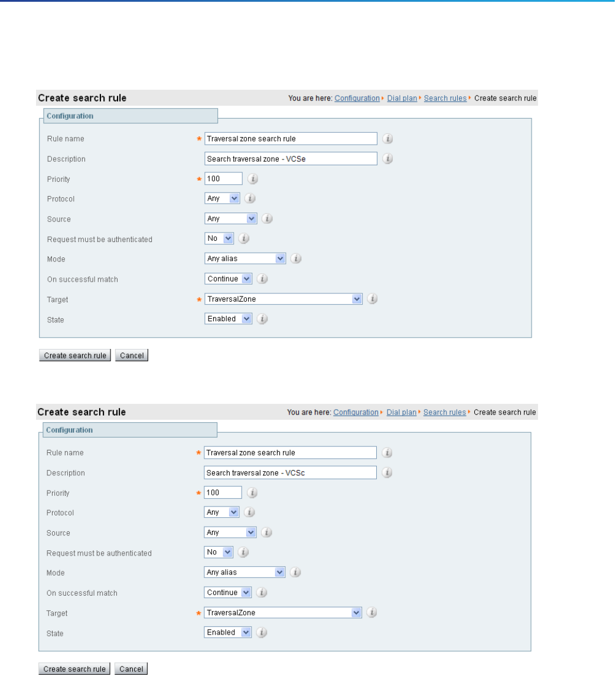
Task: Click the 'On successful match' info icon in the VCSe form
Action: pos(262,279)
